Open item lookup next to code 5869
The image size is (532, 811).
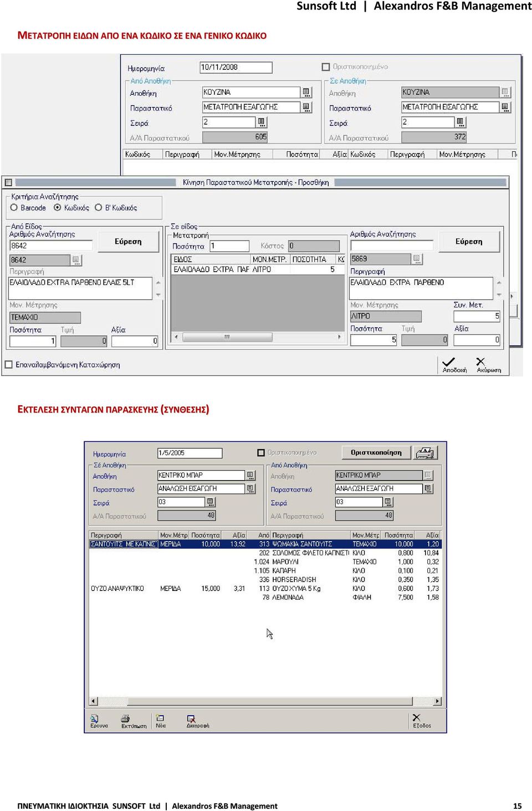click(417, 259)
